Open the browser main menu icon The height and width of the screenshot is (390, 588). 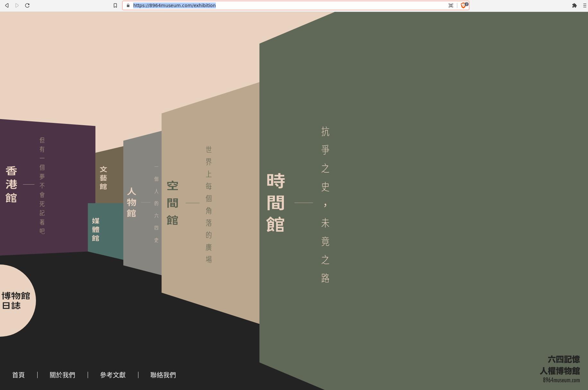[x=584, y=5]
